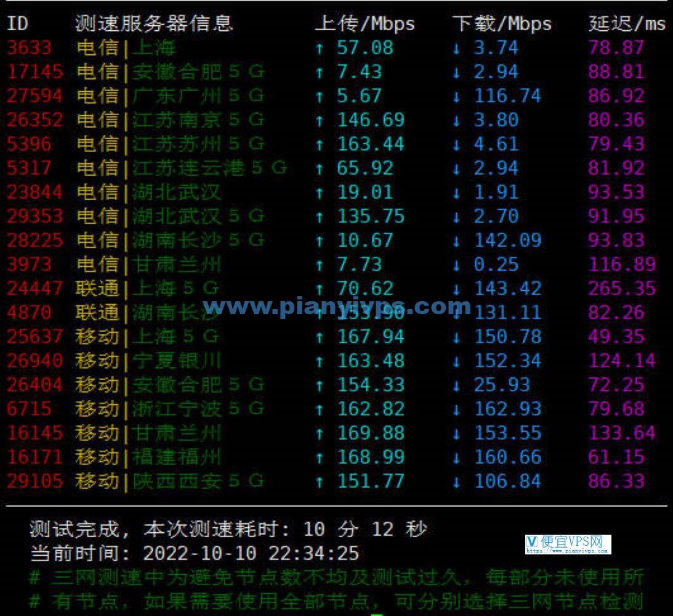Select server ID 4870

pyautogui.click(x=29, y=312)
